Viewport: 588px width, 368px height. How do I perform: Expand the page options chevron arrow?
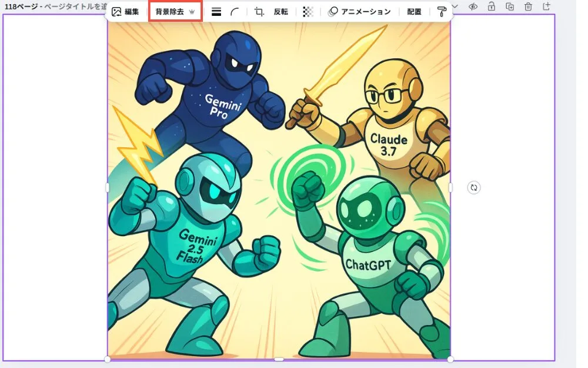pyautogui.click(x=455, y=6)
